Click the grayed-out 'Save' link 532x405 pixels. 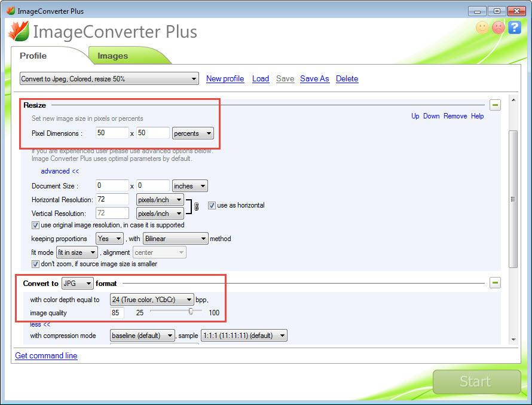[285, 79]
